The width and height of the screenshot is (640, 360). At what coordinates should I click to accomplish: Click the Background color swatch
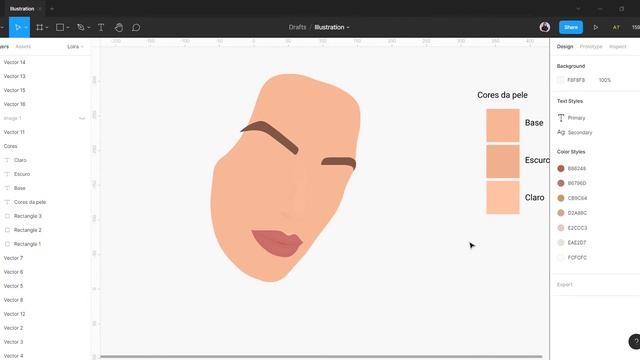[560, 80]
